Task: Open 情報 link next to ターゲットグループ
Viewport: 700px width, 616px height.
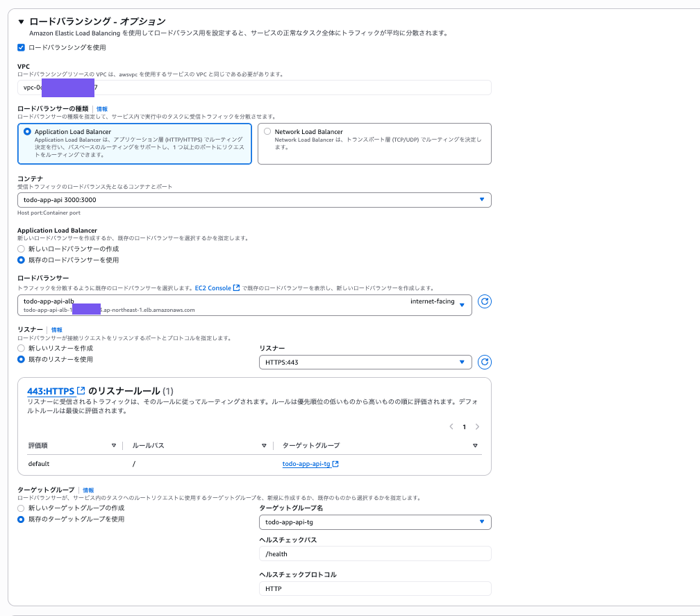Action: (x=88, y=490)
